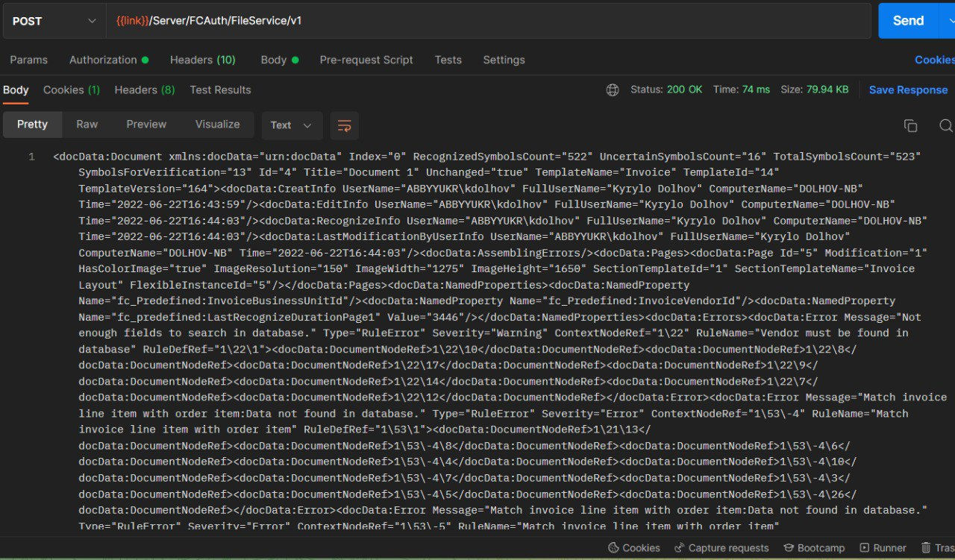
Task: Open Cookies in the bottom status bar
Action: [634, 548]
